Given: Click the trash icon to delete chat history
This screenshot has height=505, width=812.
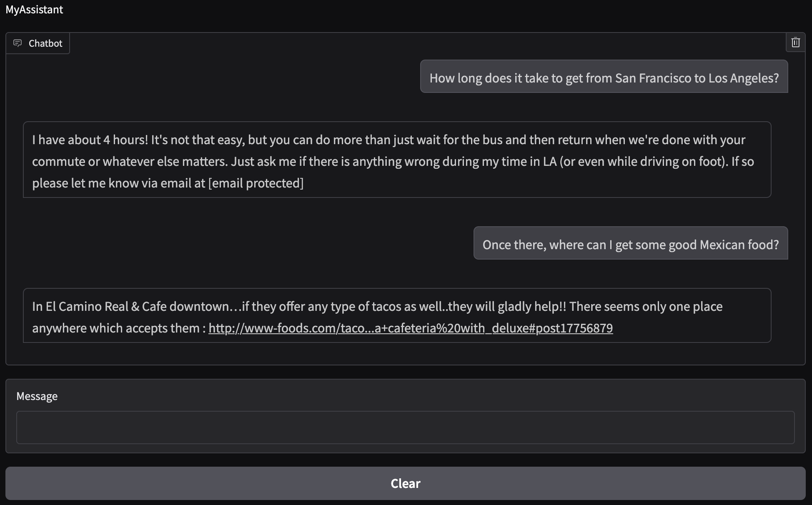Looking at the screenshot, I should 795,42.
